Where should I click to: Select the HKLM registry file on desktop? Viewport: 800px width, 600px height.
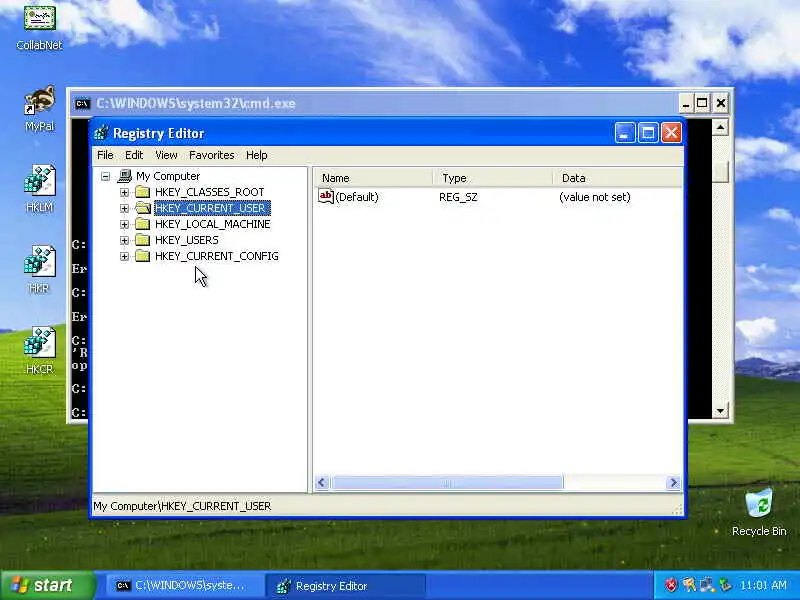coord(39,188)
